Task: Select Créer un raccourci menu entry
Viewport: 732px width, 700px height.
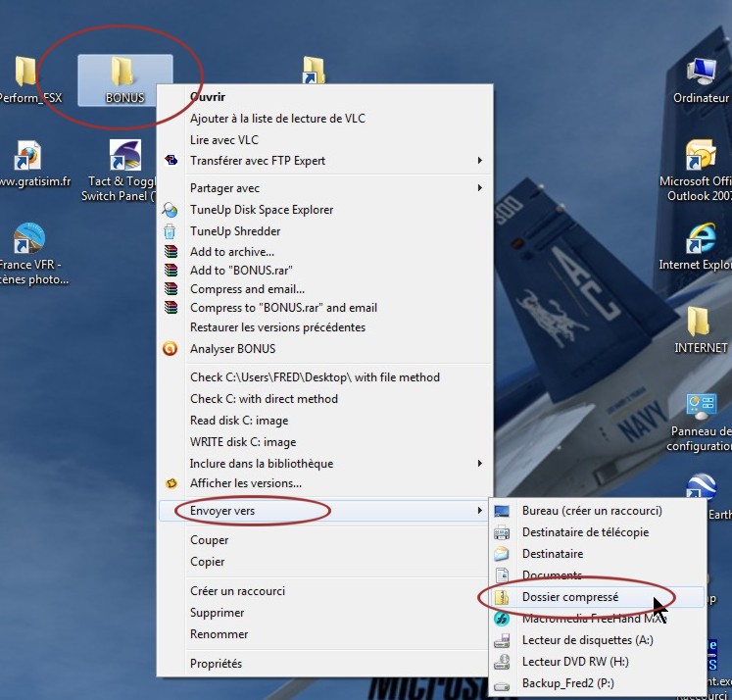Action: (237, 591)
